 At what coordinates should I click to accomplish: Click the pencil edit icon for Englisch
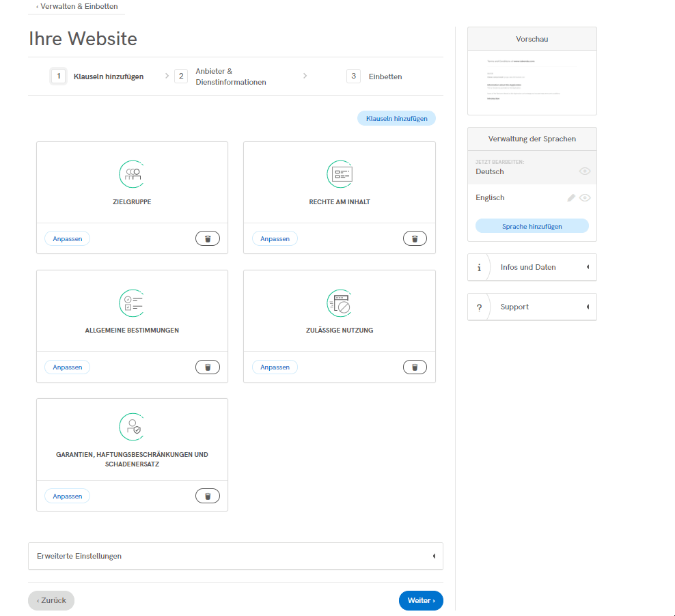pyautogui.click(x=571, y=198)
